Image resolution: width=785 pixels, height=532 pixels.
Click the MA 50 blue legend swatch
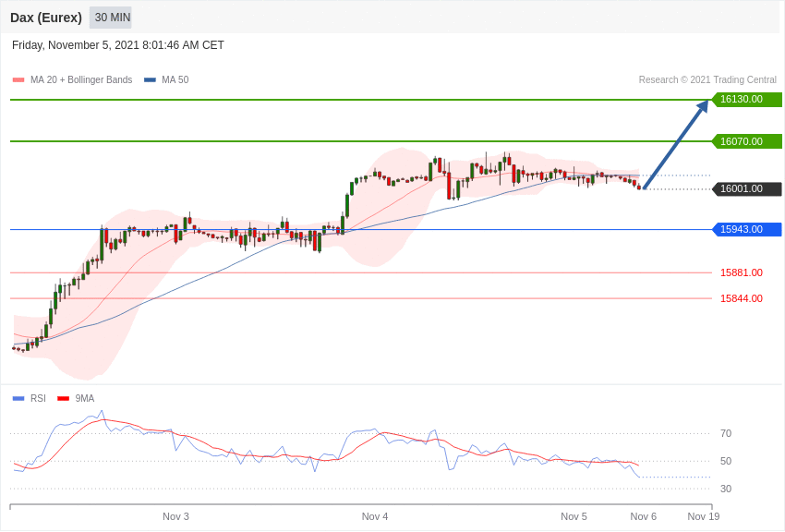[150, 80]
